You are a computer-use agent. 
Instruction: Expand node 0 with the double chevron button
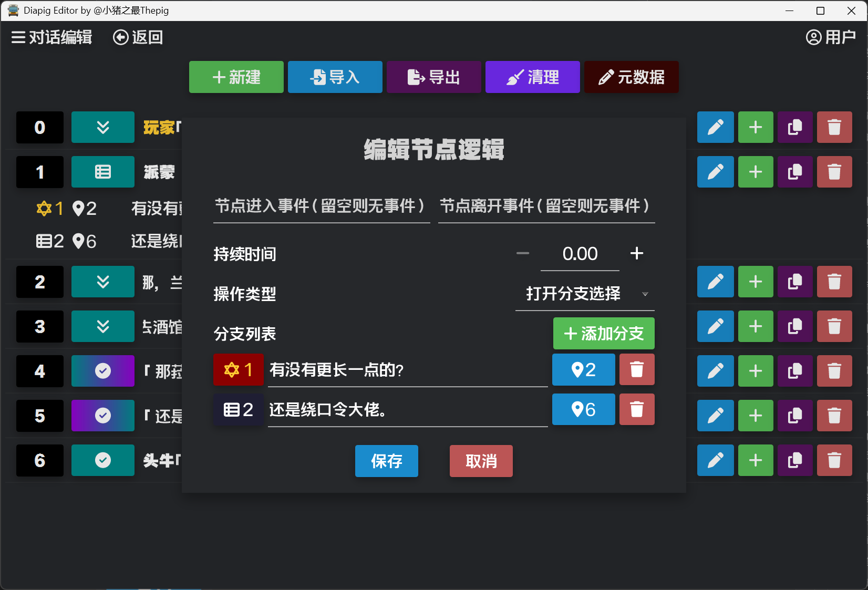tap(103, 127)
